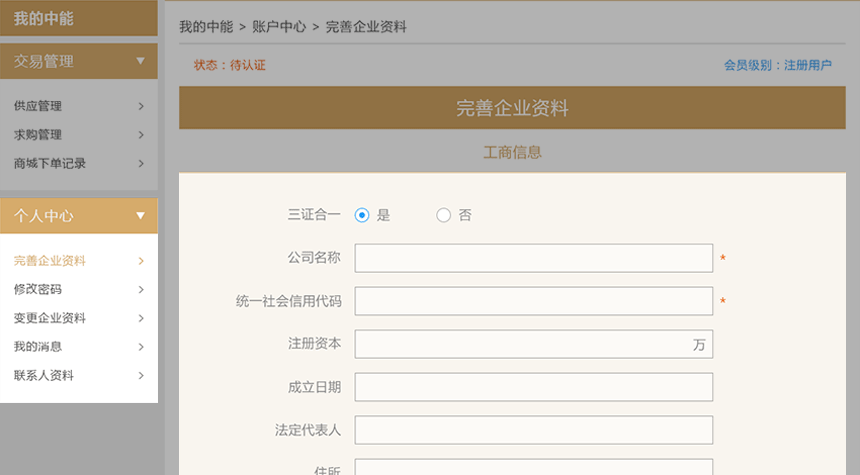Viewport: 860px width, 475px height.
Task: Go to 修改密码 page
Action: (38, 290)
